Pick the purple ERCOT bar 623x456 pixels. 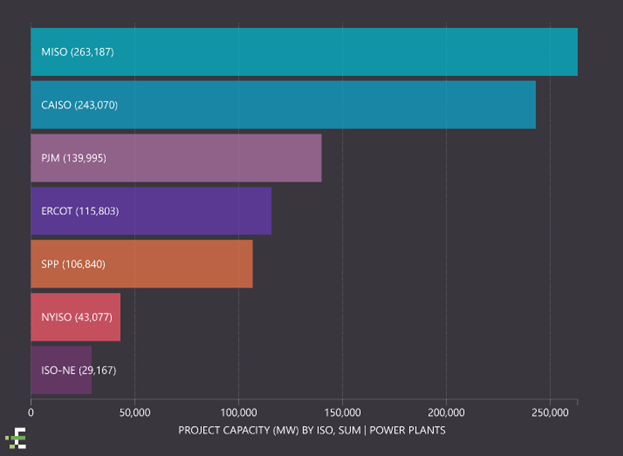click(150, 211)
